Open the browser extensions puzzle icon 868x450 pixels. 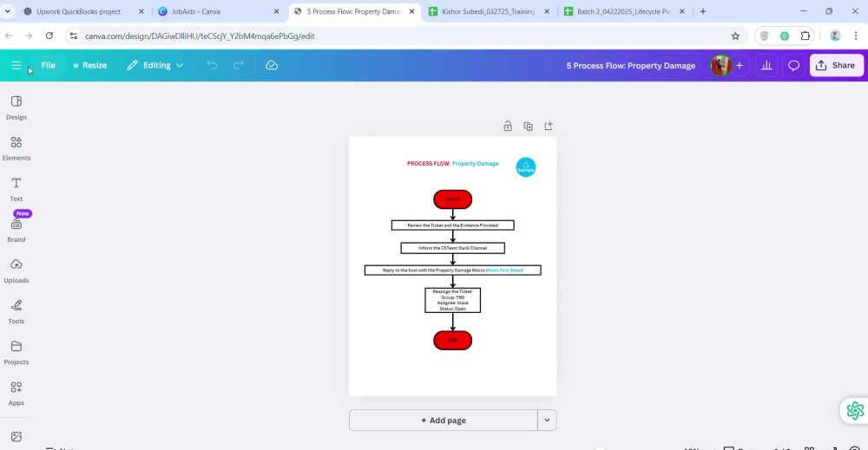pyautogui.click(x=805, y=36)
